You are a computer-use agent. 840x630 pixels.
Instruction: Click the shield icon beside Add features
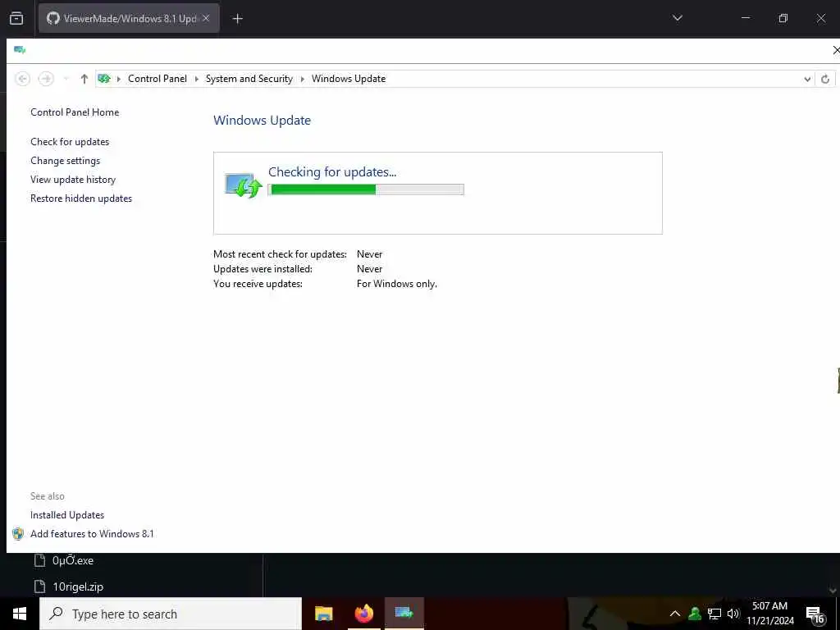18,533
